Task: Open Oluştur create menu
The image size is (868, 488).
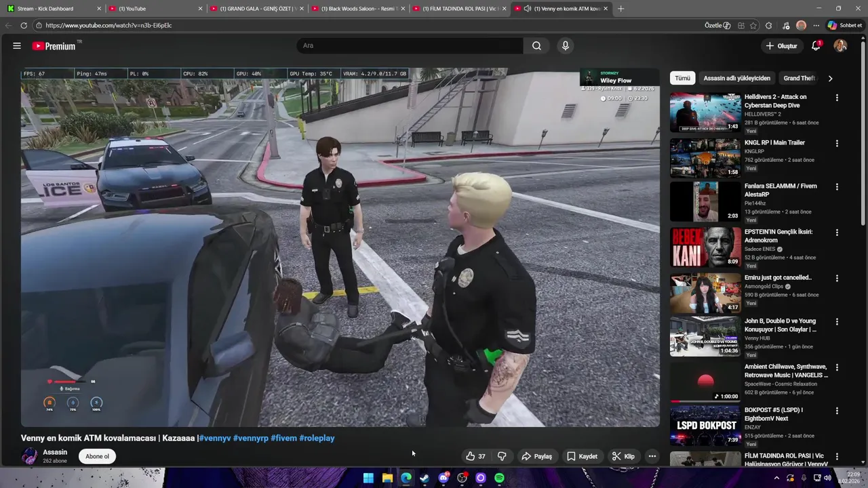Action: click(781, 46)
